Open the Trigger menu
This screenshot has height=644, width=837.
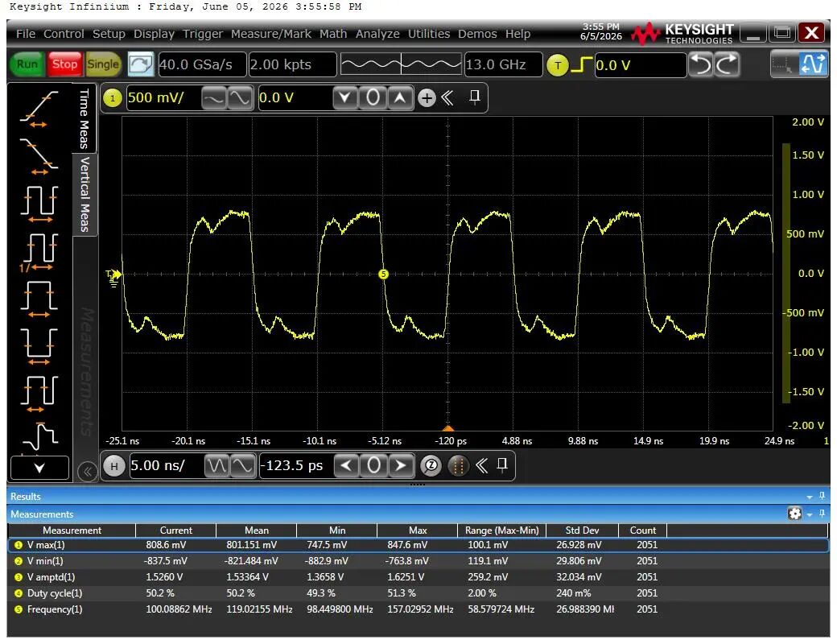tap(203, 34)
